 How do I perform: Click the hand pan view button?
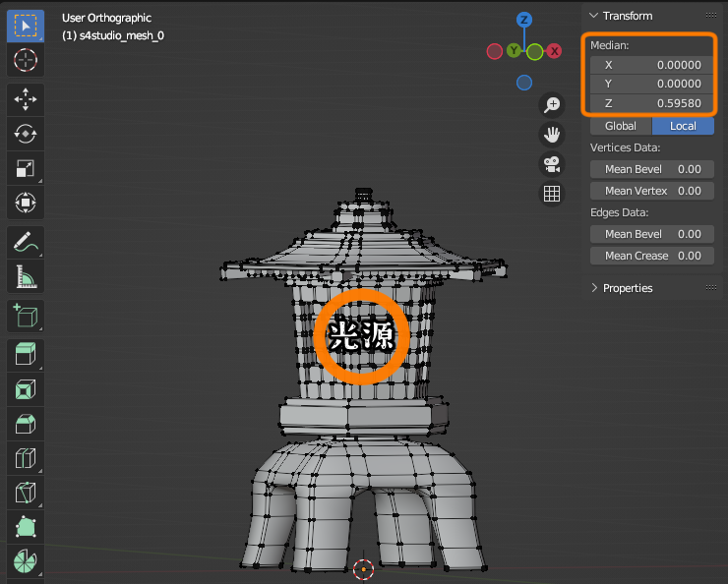(x=552, y=135)
